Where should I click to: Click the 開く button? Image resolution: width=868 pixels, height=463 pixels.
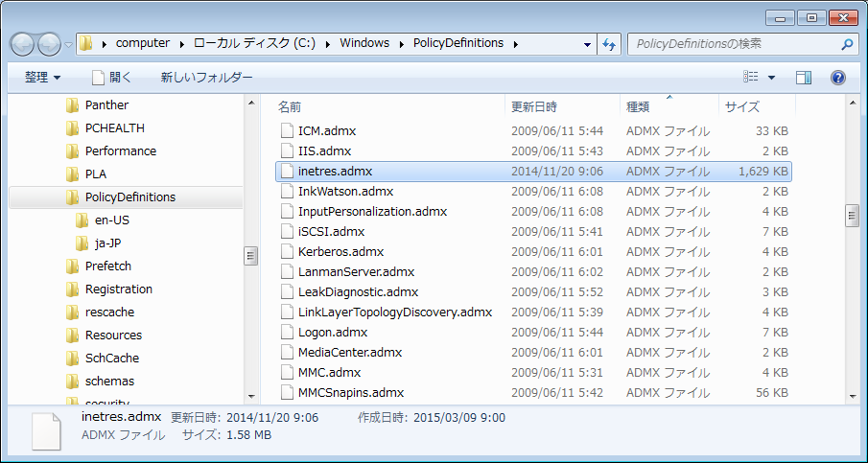111,77
